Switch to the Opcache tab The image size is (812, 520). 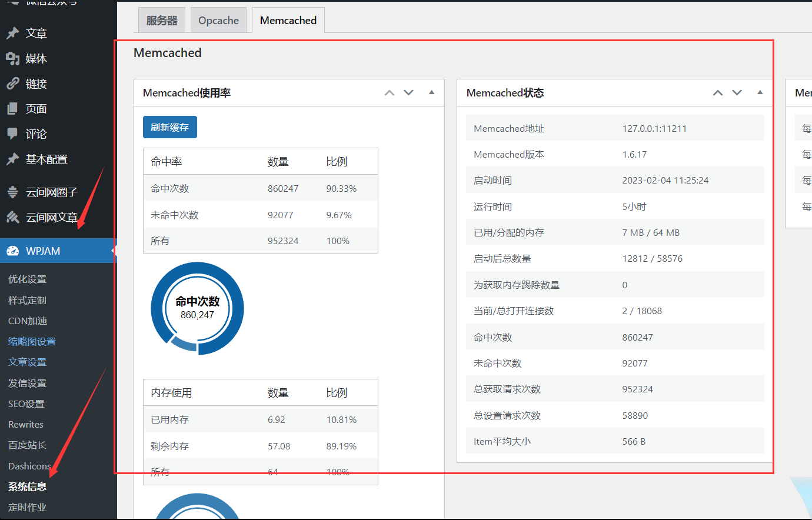(218, 19)
